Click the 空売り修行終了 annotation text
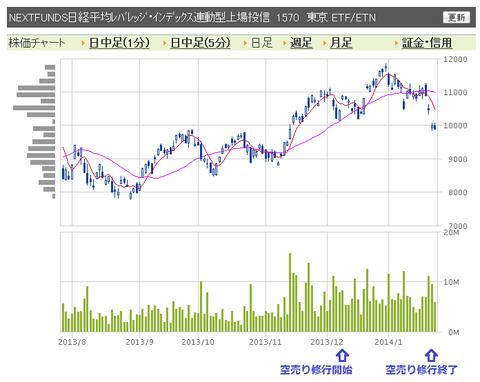Screen dimensions: 480x382 [x=421, y=370]
